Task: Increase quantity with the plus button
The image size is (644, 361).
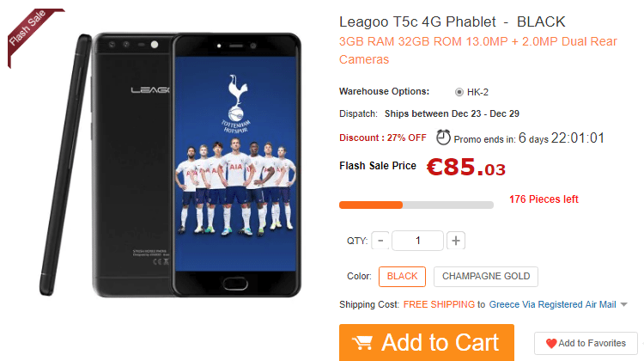Action: tap(455, 241)
